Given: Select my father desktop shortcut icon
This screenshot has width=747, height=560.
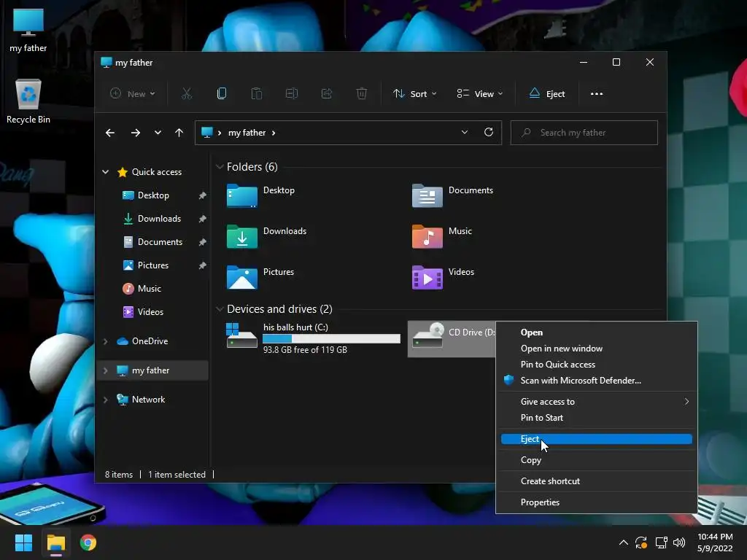Looking at the screenshot, I should (28, 31).
